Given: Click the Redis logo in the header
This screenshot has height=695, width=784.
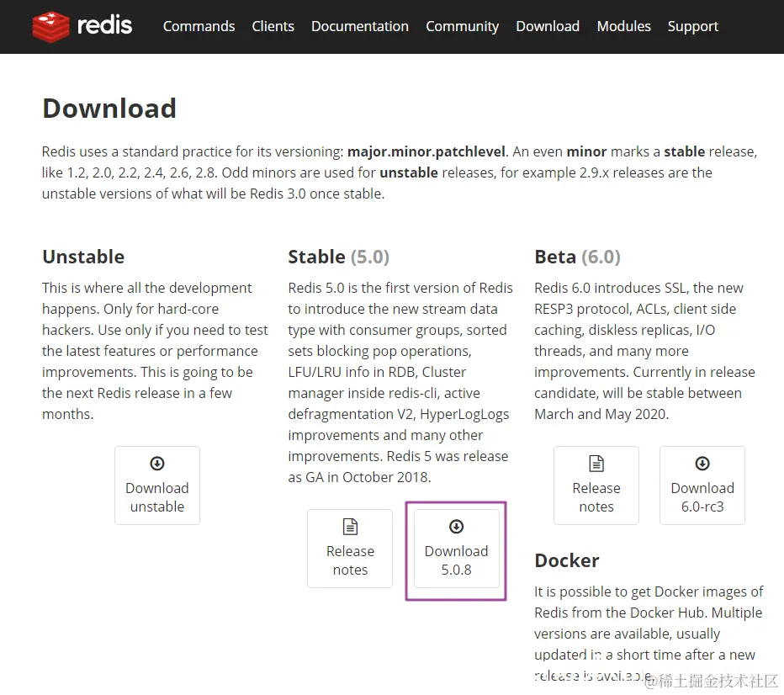Looking at the screenshot, I should coord(82,26).
